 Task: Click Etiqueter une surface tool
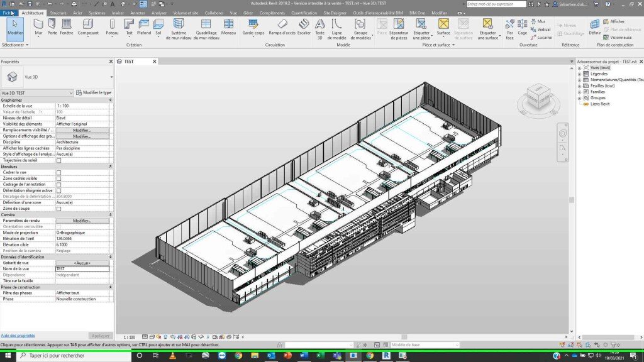click(487, 29)
